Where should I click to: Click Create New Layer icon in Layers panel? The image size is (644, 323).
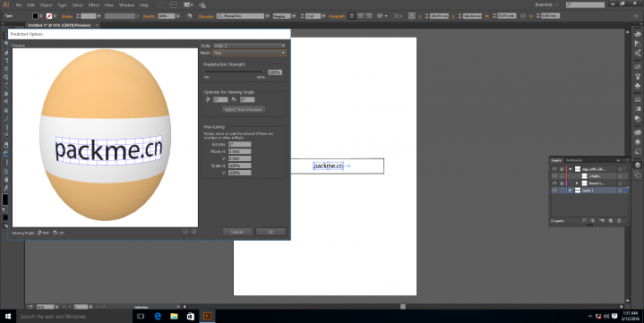click(610, 221)
